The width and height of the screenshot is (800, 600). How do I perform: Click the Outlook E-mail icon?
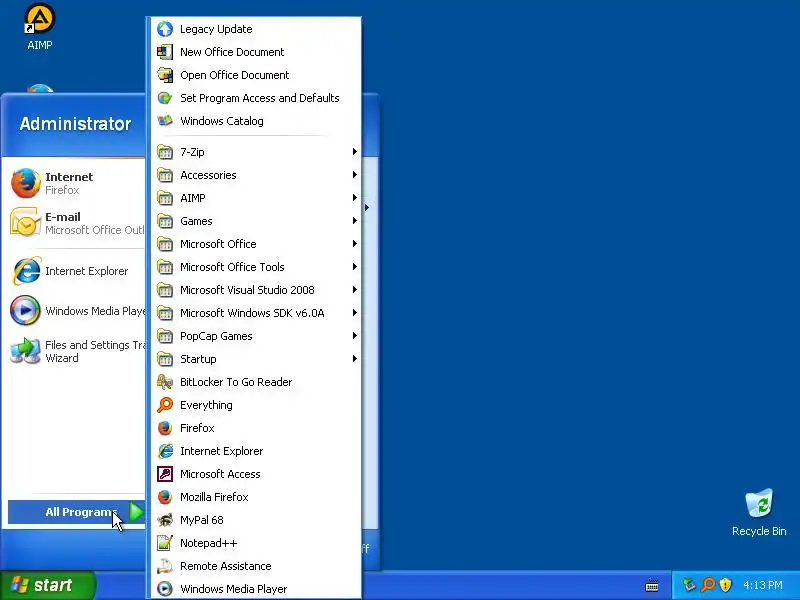(26, 222)
